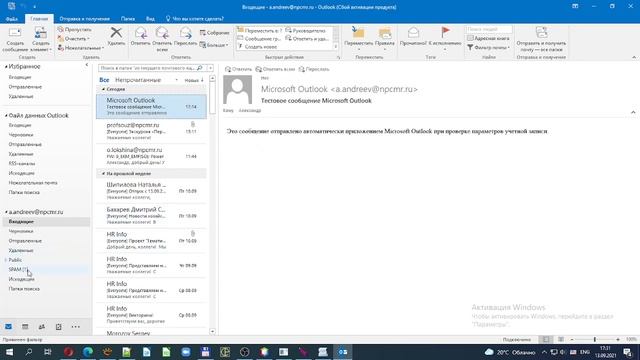
Task: Open the Нежелательные dropdown
Action: (80, 48)
